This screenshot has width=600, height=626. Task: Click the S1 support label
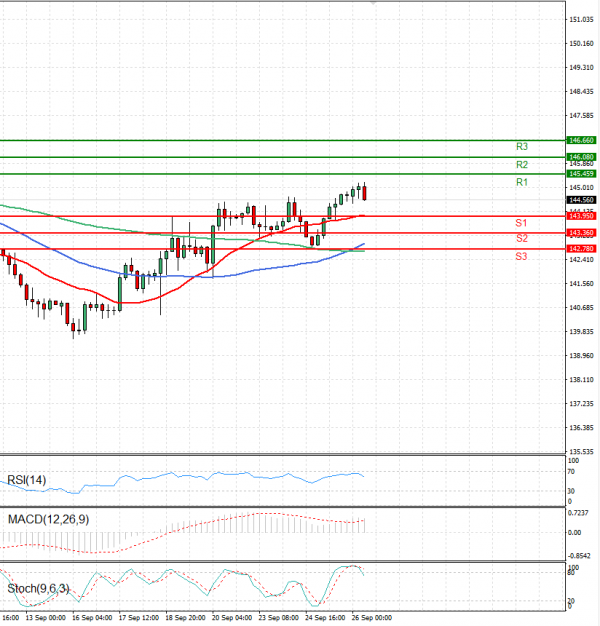521,223
